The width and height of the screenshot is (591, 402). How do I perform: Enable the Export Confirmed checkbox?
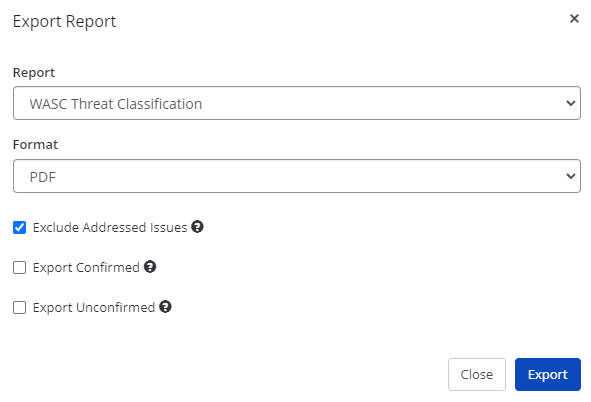[x=20, y=268]
